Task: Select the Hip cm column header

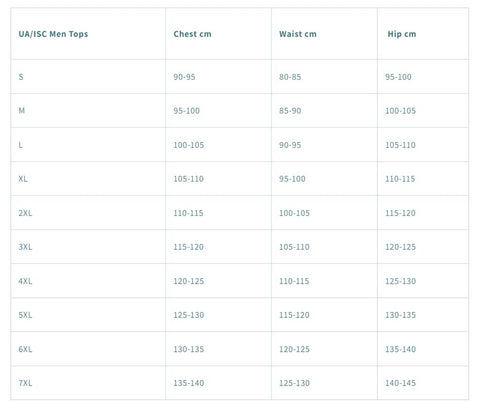Action: pos(402,34)
